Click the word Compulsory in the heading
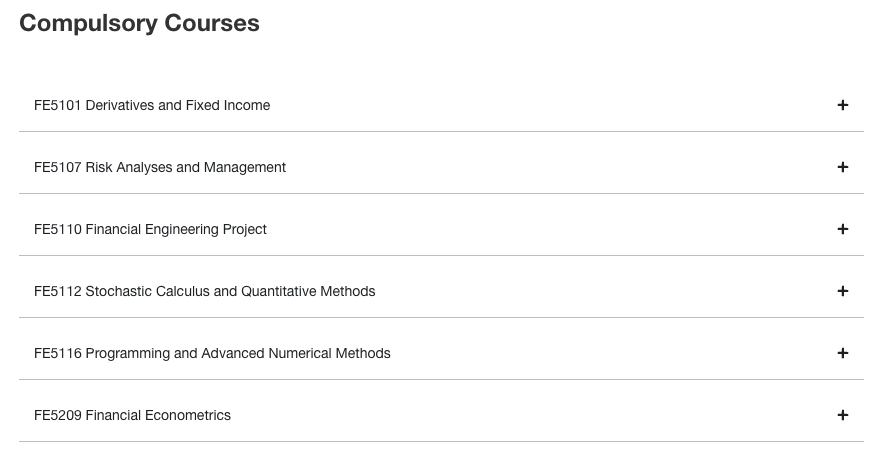This screenshot has width=876, height=451. (x=87, y=24)
